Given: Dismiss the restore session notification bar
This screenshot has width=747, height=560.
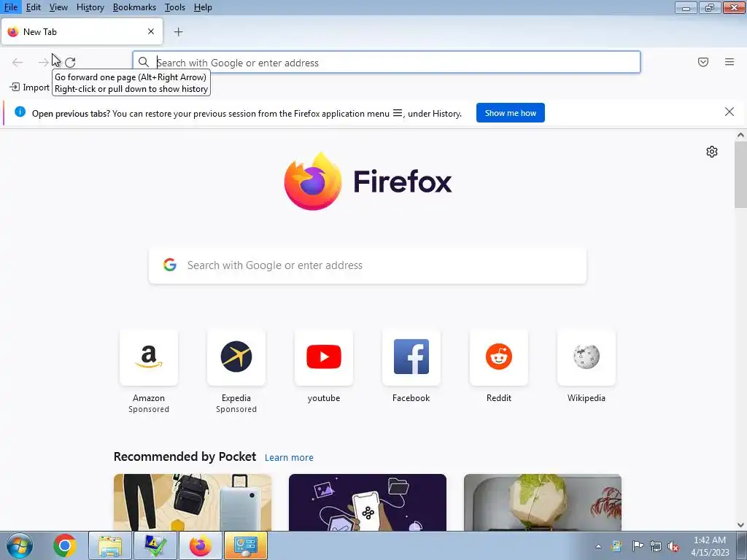Looking at the screenshot, I should (x=729, y=112).
